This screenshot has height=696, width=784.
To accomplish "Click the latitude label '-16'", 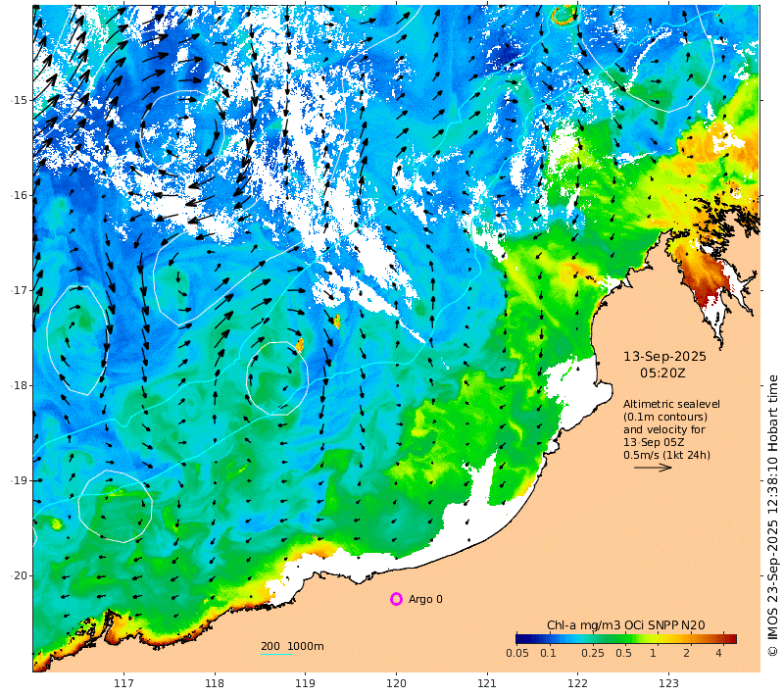I will click(20, 195).
